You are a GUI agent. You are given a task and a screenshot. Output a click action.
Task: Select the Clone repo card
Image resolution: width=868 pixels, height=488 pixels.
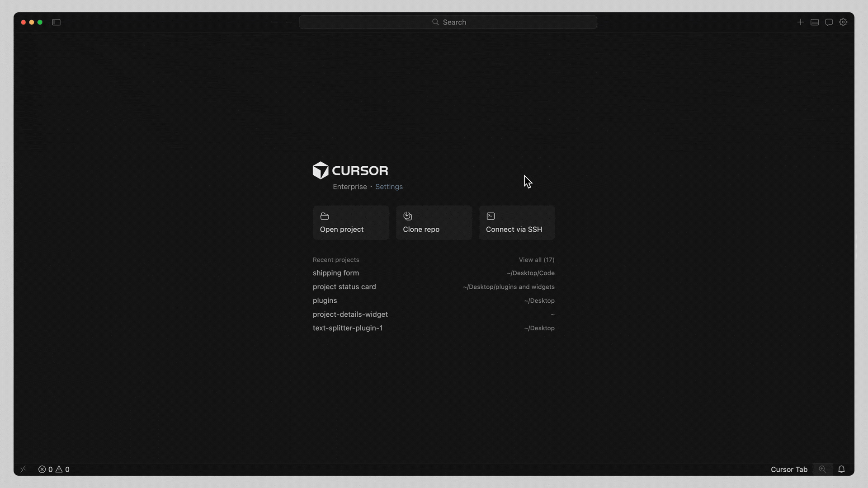[x=434, y=222]
